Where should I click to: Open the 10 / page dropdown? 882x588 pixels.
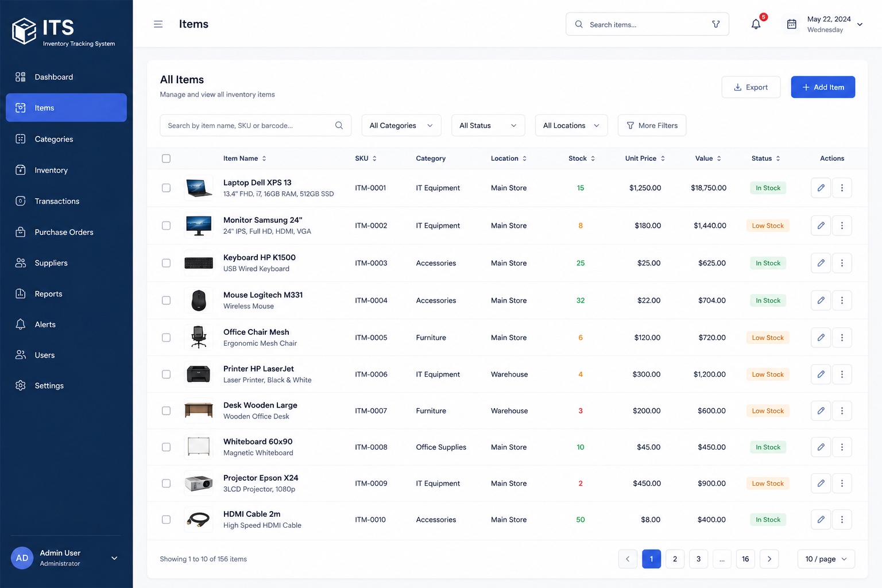point(826,559)
